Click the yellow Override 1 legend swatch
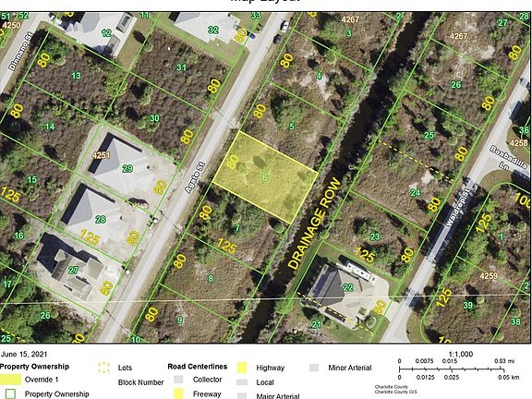This screenshot has width=532, height=399. [10, 380]
